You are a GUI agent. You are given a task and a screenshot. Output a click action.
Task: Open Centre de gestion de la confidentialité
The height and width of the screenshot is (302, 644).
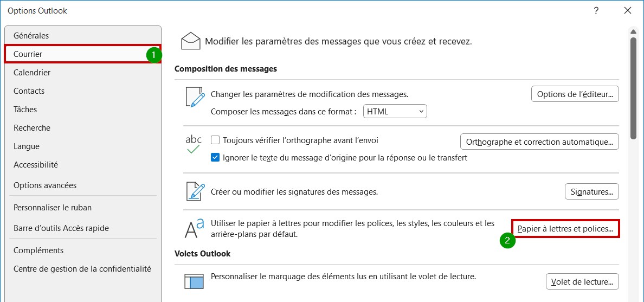coord(83,269)
